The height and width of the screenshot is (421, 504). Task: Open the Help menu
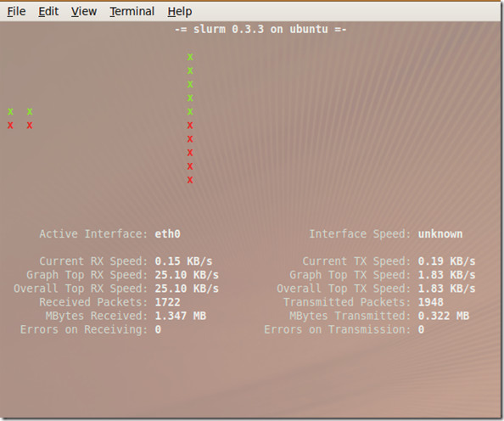point(180,12)
